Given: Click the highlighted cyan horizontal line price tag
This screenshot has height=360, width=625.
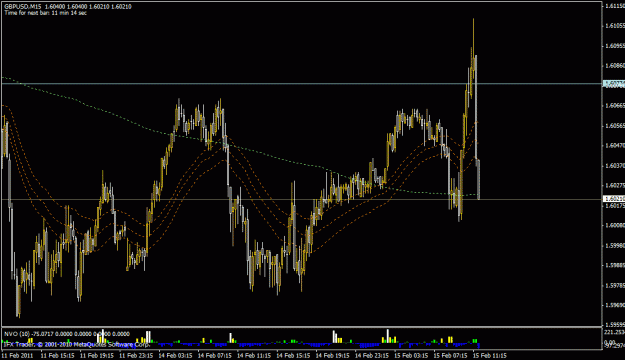Looking at the screenshot, I should pos(614,84).
